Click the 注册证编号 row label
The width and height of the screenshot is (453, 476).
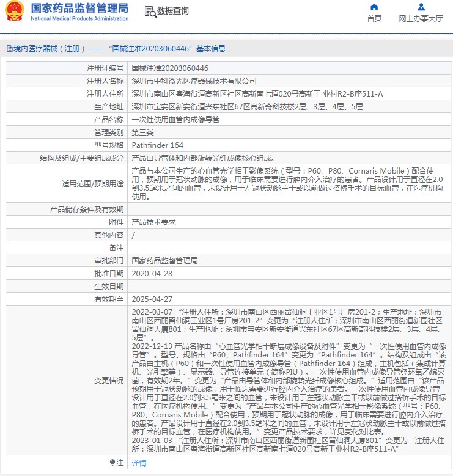point(105,68)
